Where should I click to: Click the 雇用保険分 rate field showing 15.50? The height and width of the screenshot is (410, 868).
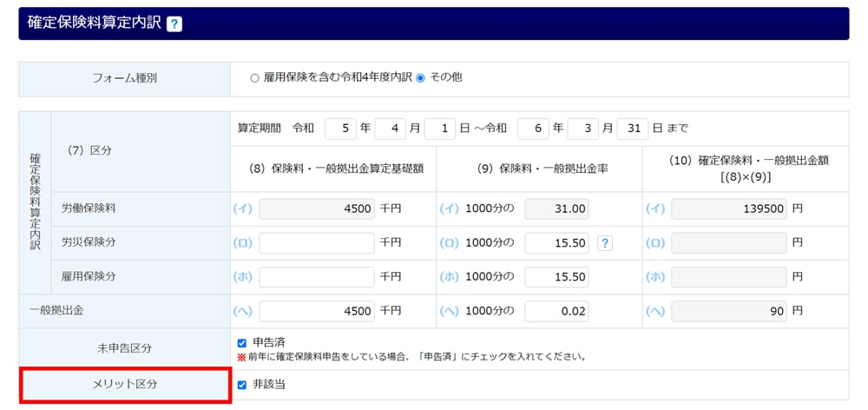click(556, 277)
